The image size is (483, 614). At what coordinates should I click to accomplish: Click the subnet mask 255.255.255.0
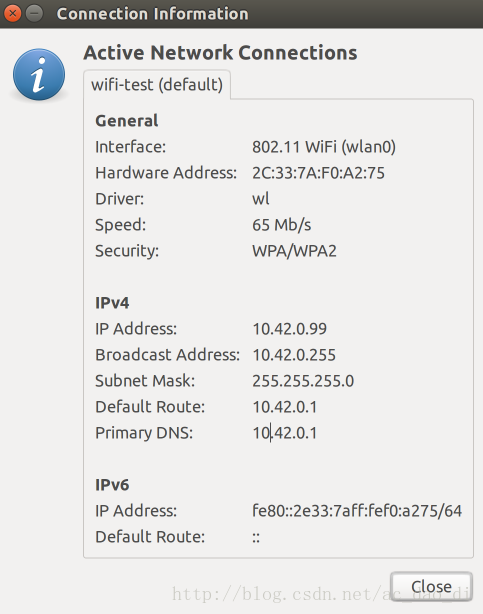303,381
